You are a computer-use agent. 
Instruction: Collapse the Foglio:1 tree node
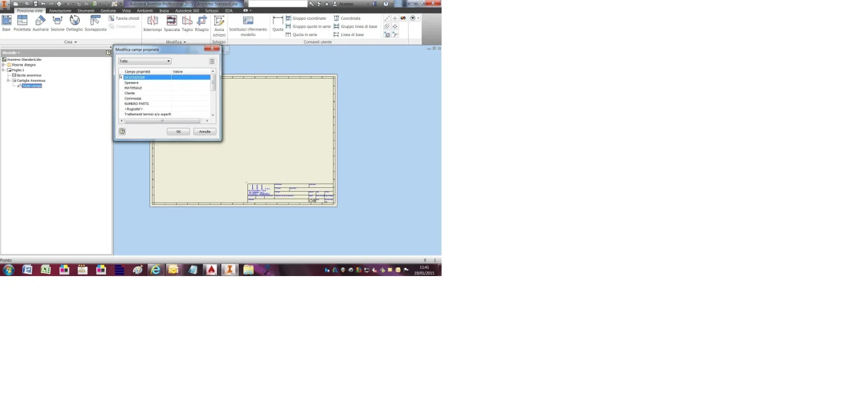click(3, 70)
